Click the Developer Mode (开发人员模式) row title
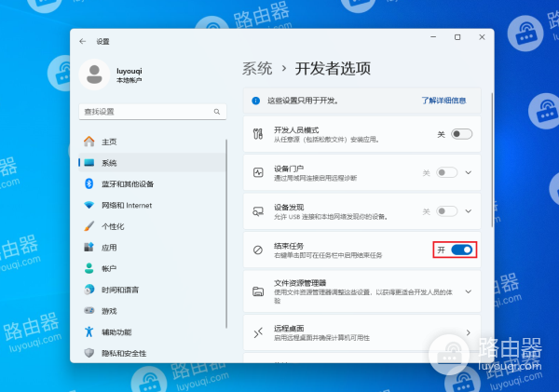Viewport: 559px width, 392px height. (296, 129)
